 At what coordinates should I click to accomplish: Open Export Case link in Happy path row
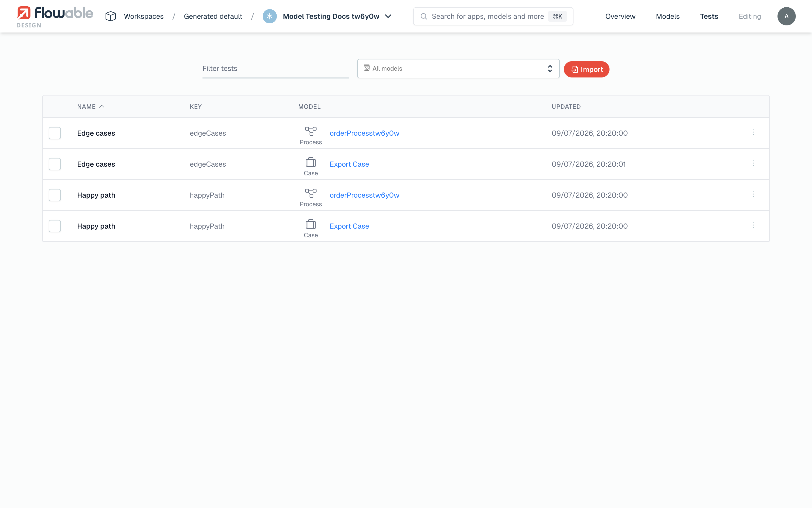point(349,226)
